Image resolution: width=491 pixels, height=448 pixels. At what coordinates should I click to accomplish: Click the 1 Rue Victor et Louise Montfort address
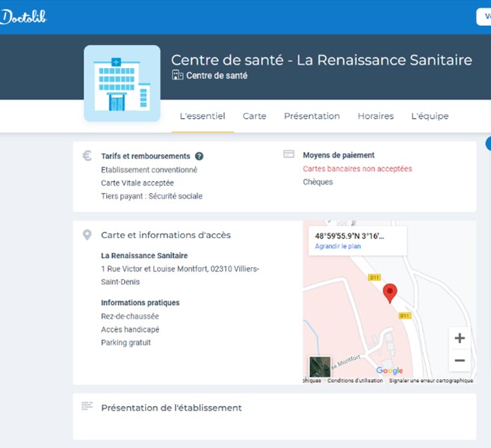(x=180, y=275)
